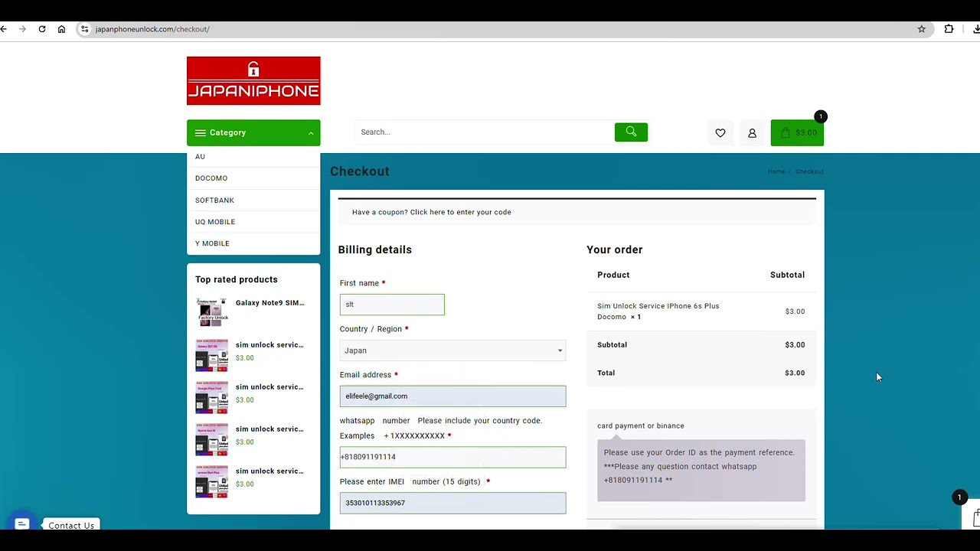Open floating cart icon at right edge
The height and width of the screenshot is (551, 980).
[x=975, y=518]
